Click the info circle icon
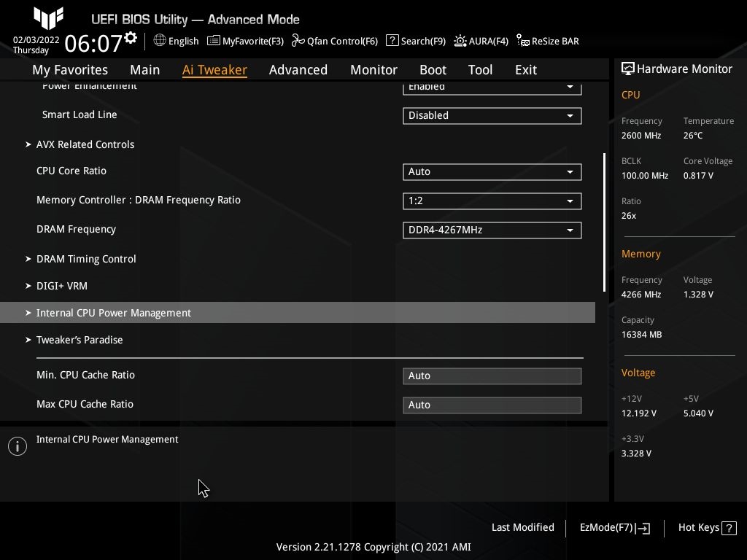The height and width of the screenshot is (560, 747). tap(18, 446)
